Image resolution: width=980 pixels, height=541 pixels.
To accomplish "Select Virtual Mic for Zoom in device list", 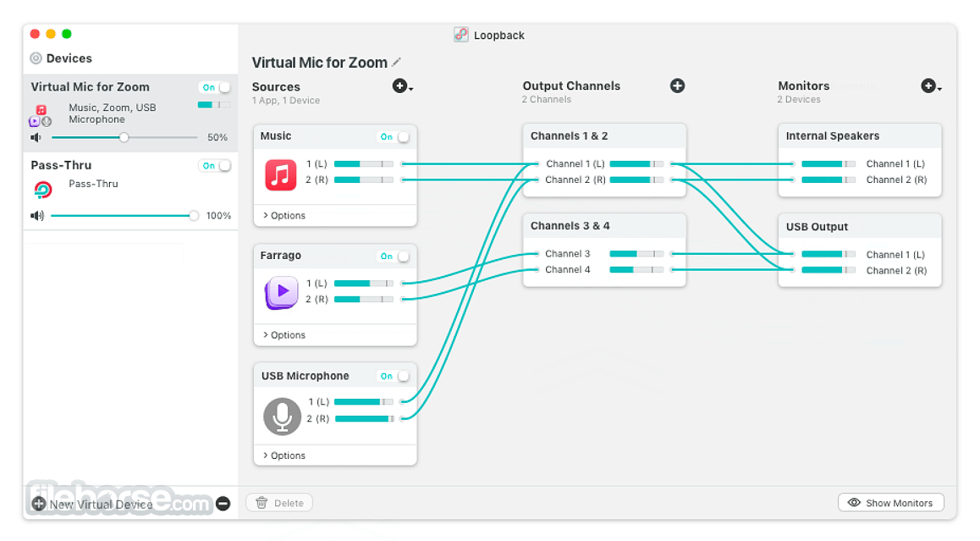I will click(x=130, y=113).
